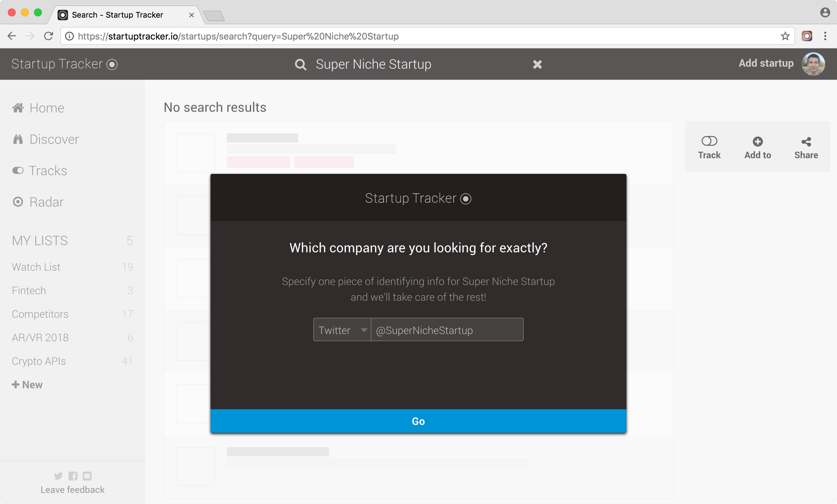The width and height of the screenshot is (837, 504).
Task: Open the Tracks section
Action: (47, 171)
